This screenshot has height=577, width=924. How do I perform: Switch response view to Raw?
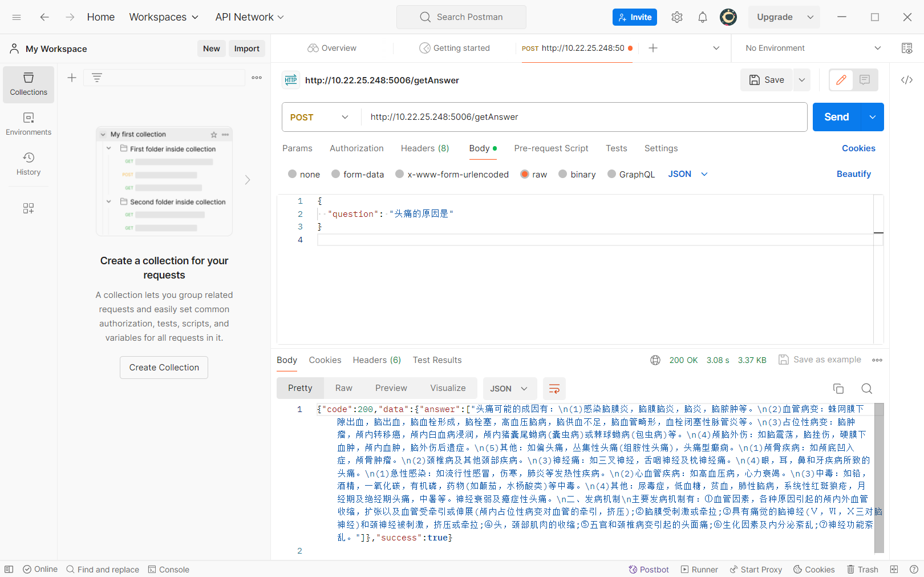[344, 388]
